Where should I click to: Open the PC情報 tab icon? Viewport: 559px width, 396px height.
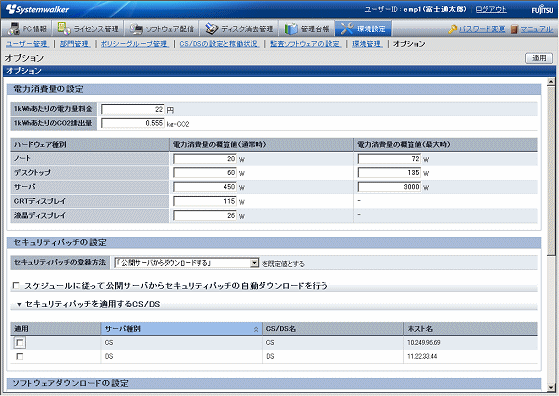14,29
